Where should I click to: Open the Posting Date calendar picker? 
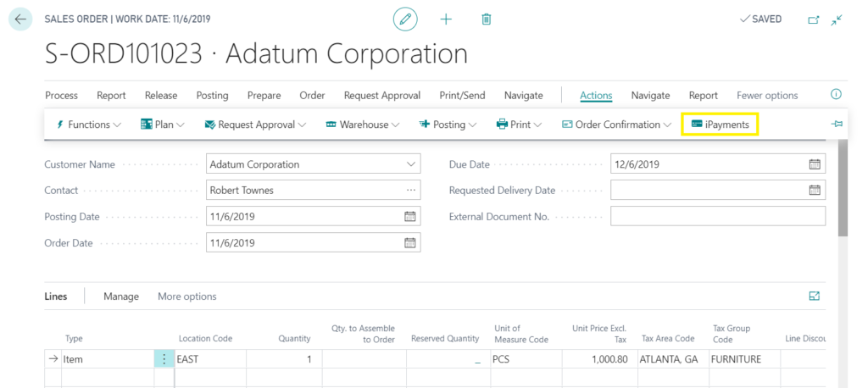tap(409, 216)
